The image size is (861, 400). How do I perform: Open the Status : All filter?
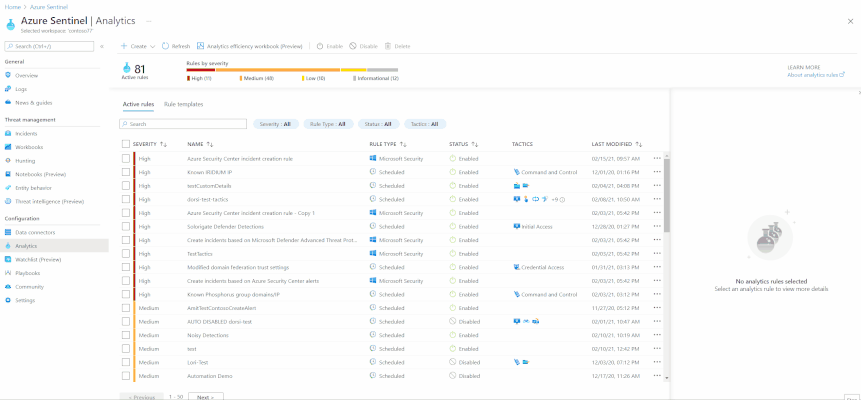tap(378, 124)
